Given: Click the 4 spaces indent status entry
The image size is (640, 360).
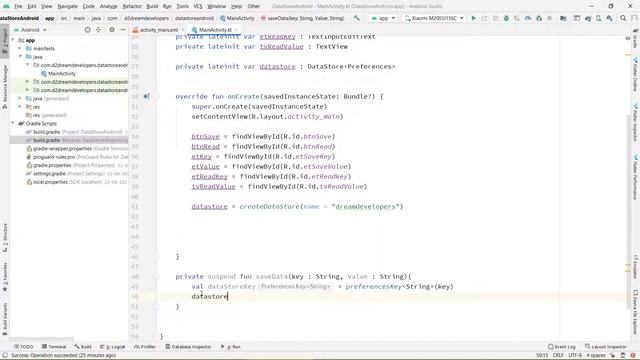Looking at the screenshot, I should click(596, 356).
